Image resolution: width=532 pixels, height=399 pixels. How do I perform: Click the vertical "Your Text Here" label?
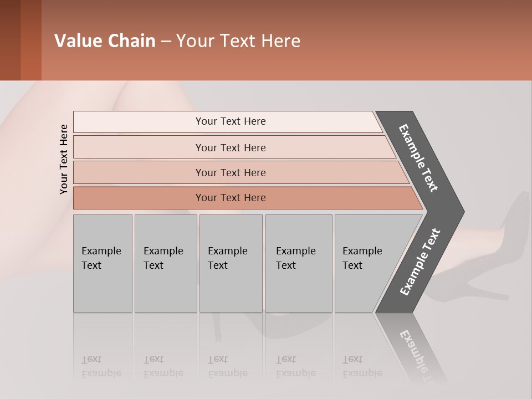coord(64,160)
